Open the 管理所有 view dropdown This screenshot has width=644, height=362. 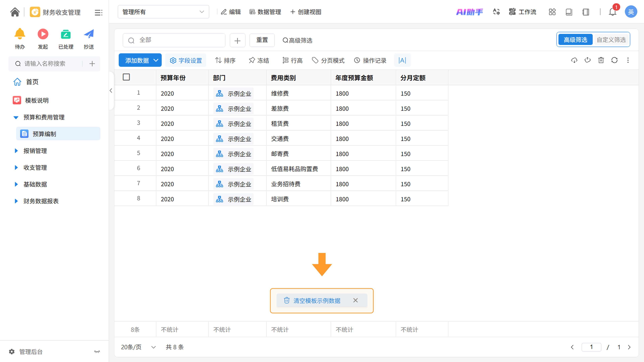click(163, 12)
